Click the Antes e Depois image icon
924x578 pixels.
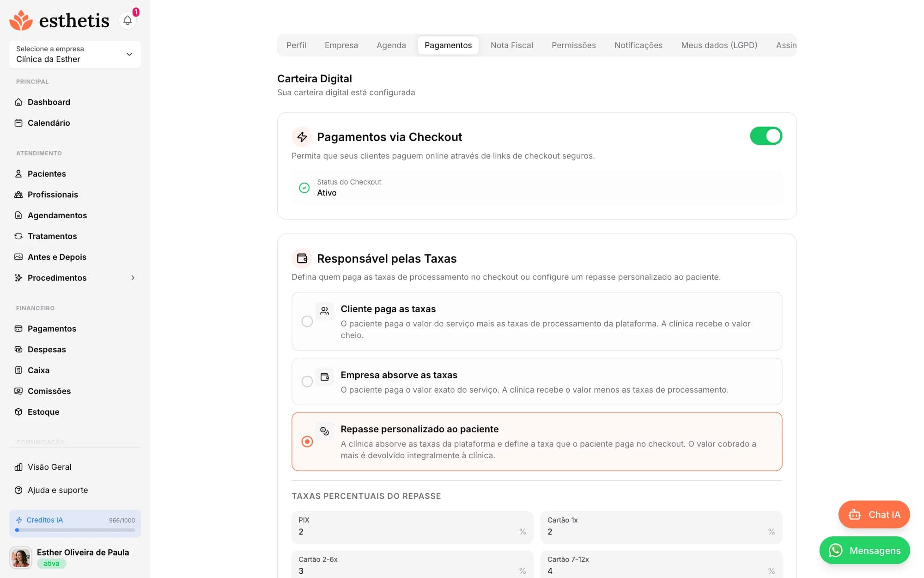[18, 257]
